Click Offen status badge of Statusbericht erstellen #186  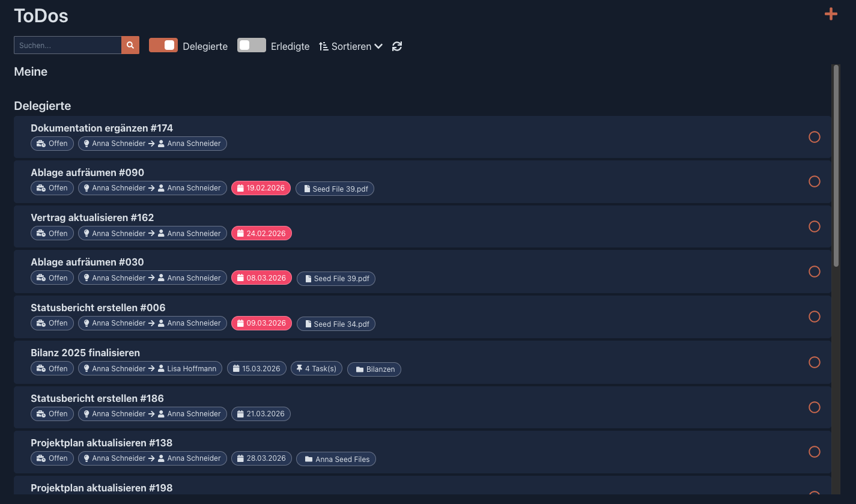(x=52, y=413)
